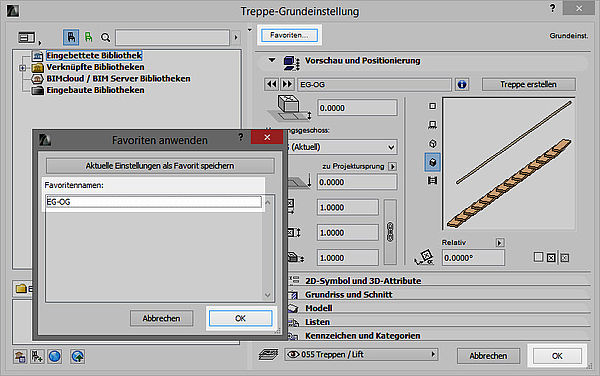Open help in Favoriten anwenden dialog
This screenshot has height=376, width=600.
[x=240, y=137]
